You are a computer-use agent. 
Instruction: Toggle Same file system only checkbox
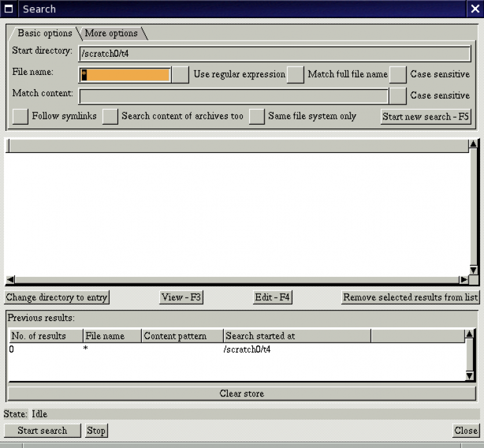[257, 116]
